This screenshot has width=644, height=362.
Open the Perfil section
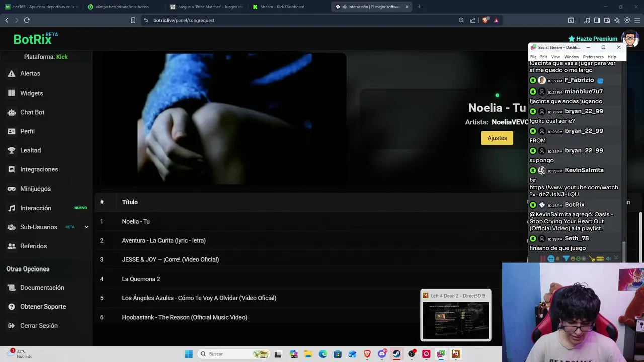pyautogui.click(x=27, y=131)
